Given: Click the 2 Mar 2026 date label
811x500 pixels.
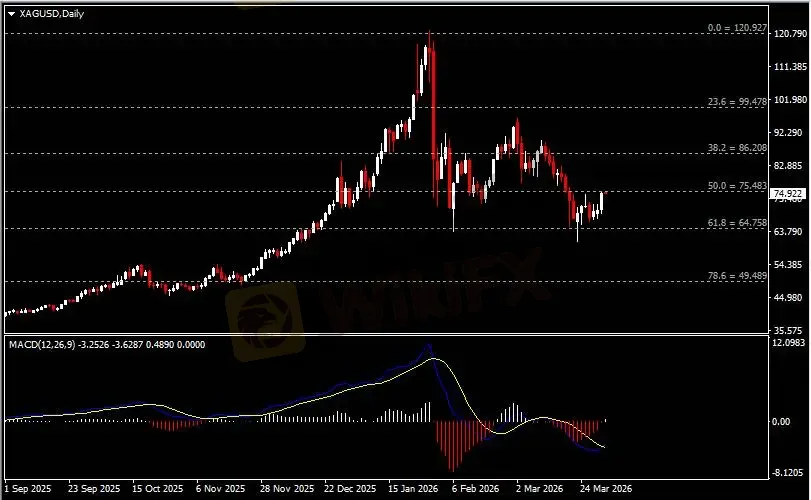Looking at the screenshot, I should pos(539,489).
